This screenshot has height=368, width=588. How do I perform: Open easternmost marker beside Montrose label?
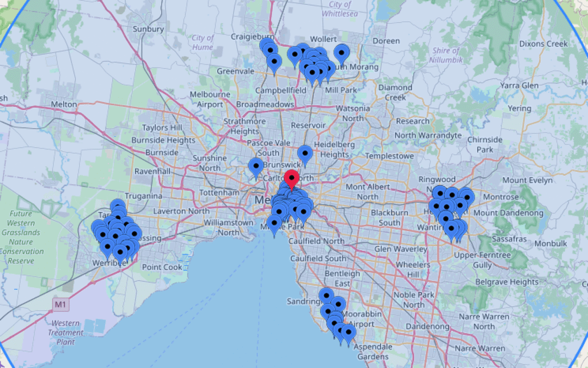(x=467, y=198)
